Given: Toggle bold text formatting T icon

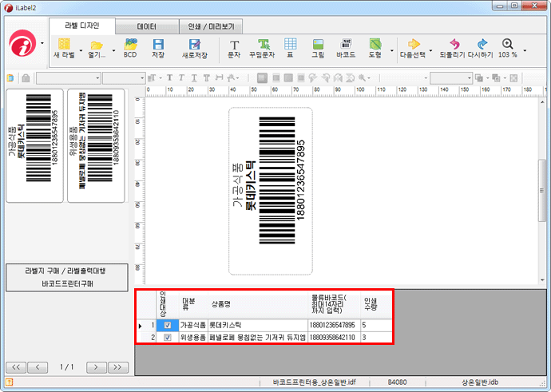Looking at the screenshot, I should tap(169, 78).
